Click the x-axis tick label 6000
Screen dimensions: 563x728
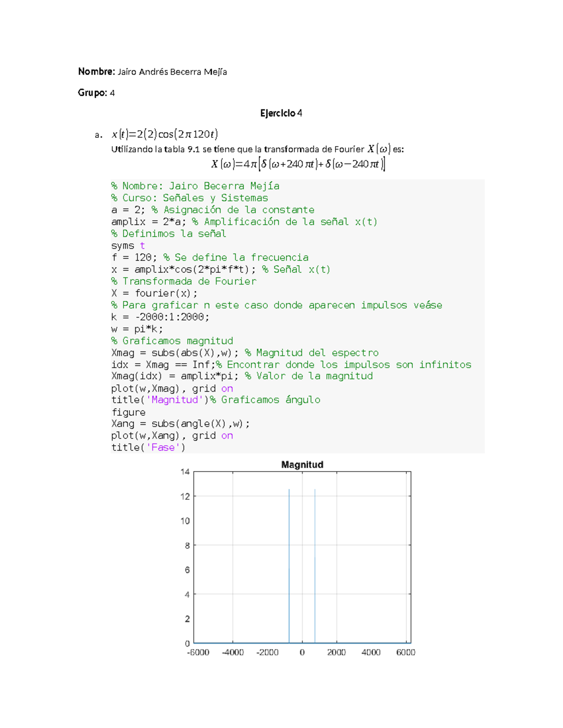click(x=405, y=653)
